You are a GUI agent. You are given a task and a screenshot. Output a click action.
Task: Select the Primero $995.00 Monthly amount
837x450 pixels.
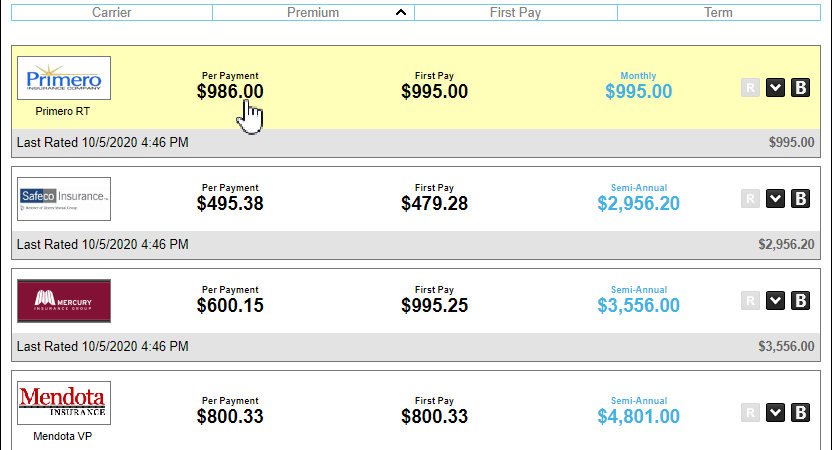point(638,92)
